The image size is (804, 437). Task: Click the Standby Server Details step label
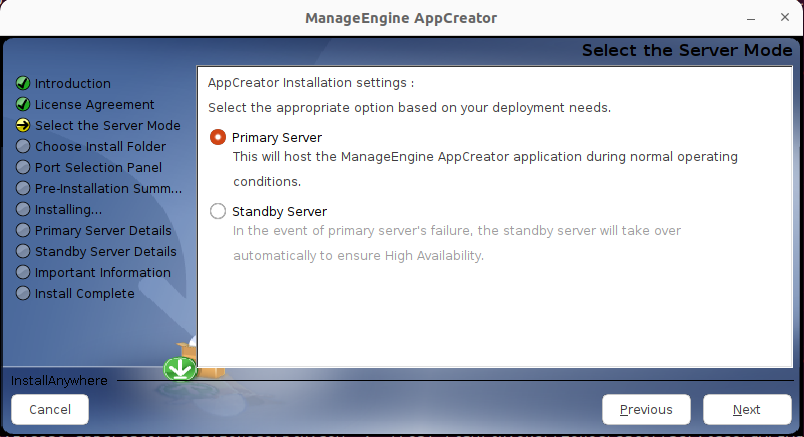105,251
